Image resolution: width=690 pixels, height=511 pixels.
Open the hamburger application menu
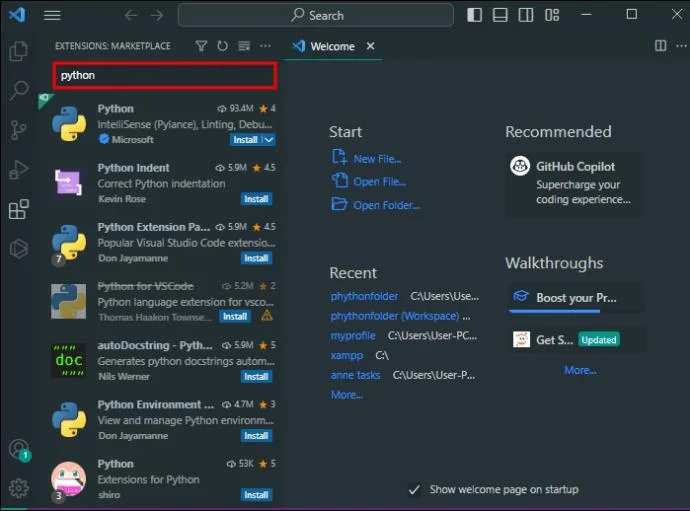click(52, 16)
